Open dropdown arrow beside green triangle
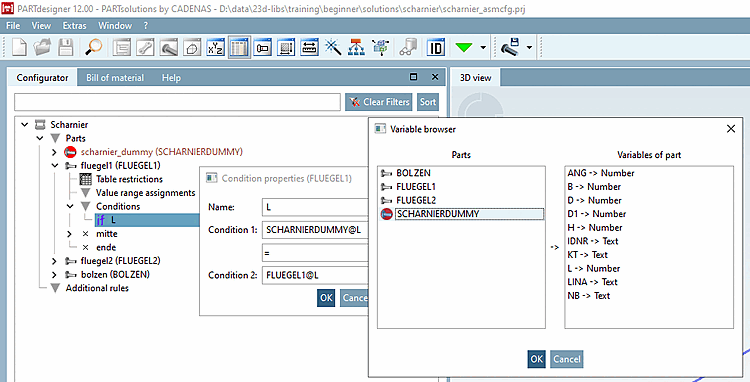The width and height of the screenshot is (750, 382). (483, 47)
